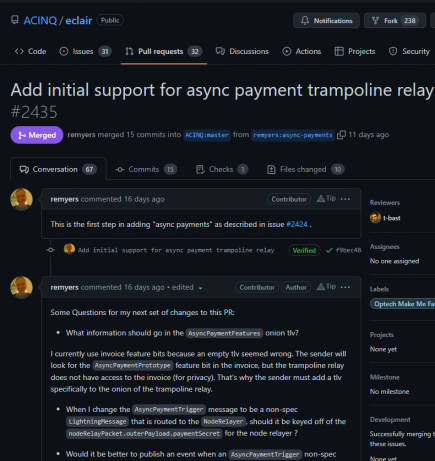435x461 pixels.
Task: Go to the Issues tab
Action: point(85,51)
